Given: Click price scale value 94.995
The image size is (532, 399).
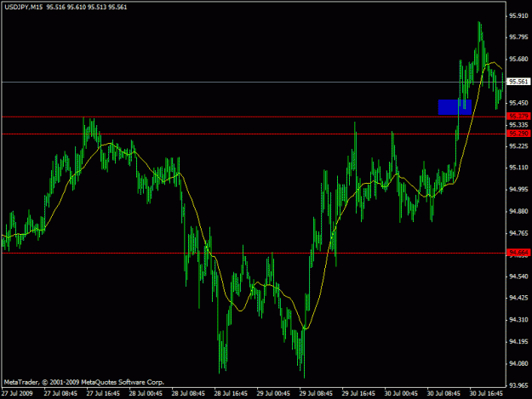Looking at the screenshot, I should point(518,189).
